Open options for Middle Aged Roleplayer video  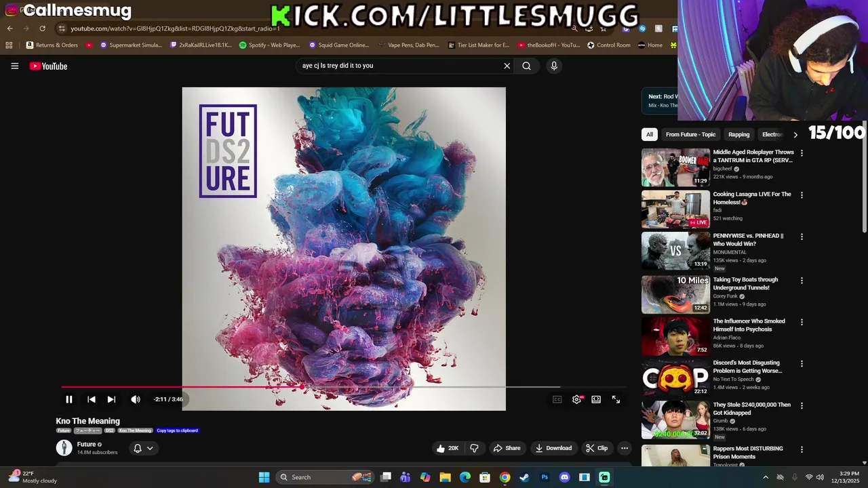pos(802,153)
